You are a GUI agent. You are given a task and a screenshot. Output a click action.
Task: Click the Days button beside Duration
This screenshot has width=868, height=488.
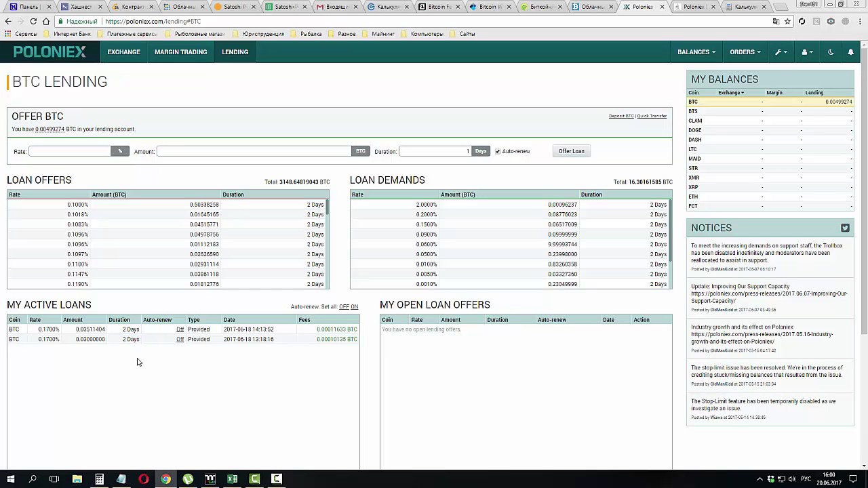click(x=481, y=151)
